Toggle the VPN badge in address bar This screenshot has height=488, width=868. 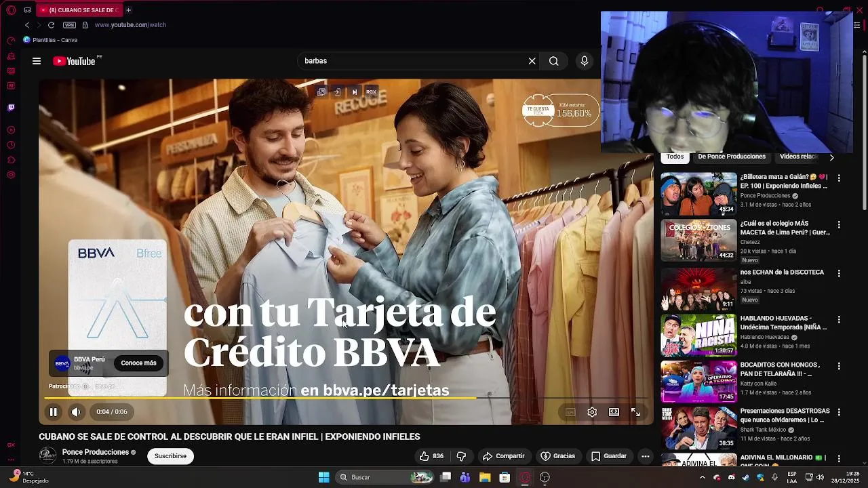pos(69,25)
